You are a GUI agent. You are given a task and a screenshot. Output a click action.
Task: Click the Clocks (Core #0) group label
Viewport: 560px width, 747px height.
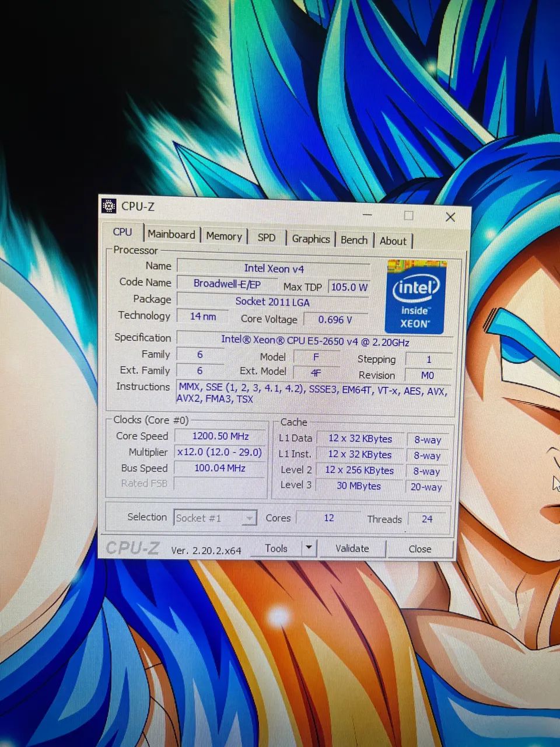click(151, 420)
